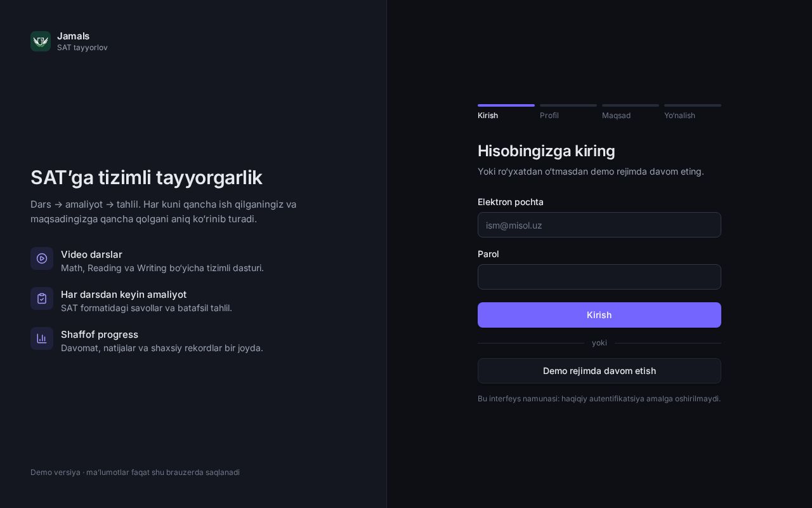812x508 pixels.
Task: Click the Parol label
Action: point(488,254)
